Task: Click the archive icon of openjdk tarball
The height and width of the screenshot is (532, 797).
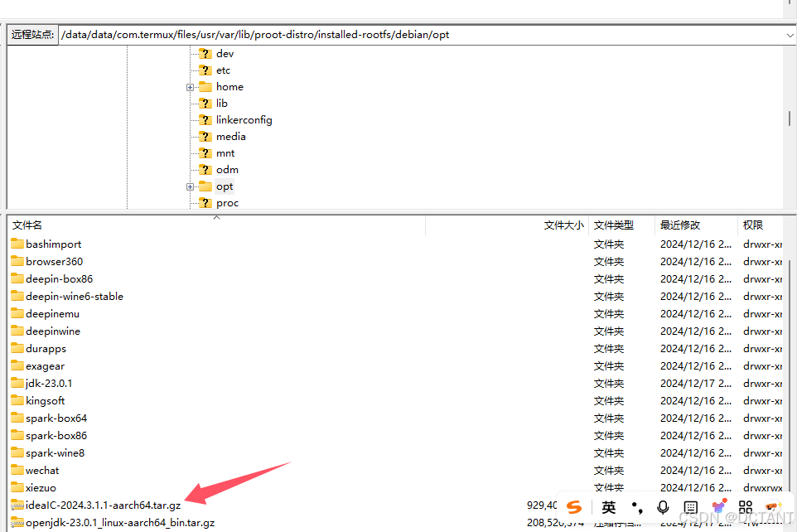Action: pos(17,522)
